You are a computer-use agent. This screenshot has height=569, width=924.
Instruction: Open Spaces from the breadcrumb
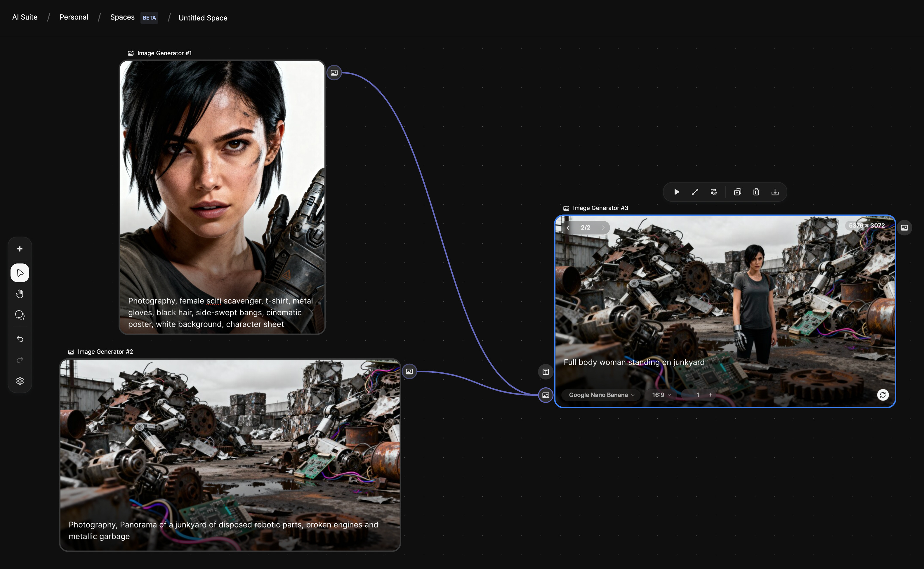coord(122,17)
